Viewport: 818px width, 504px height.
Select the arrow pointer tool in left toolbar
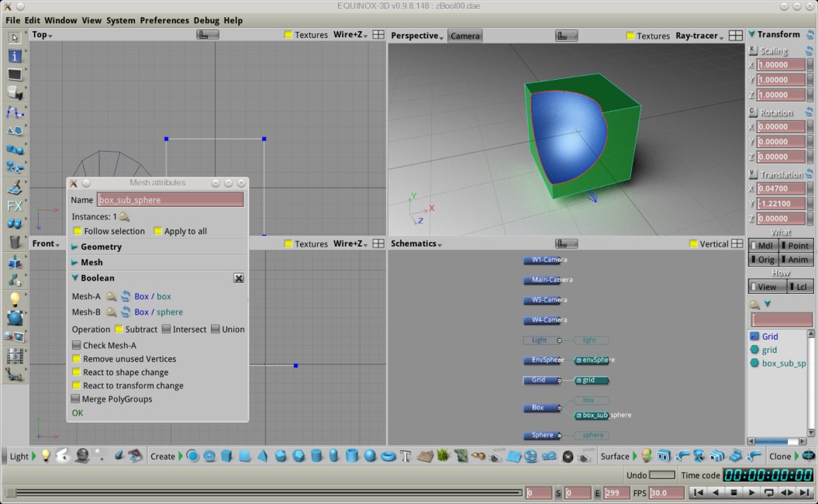[x=15, y=37]
